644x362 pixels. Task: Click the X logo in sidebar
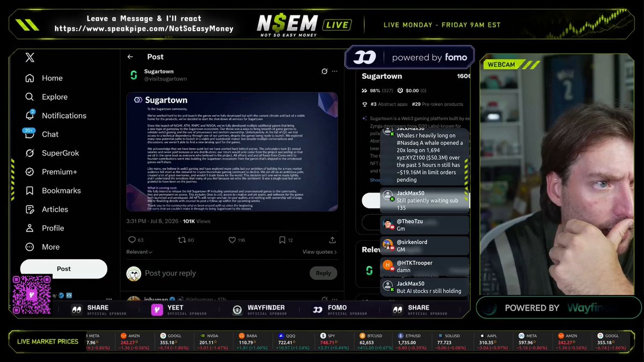click(30, 57)
